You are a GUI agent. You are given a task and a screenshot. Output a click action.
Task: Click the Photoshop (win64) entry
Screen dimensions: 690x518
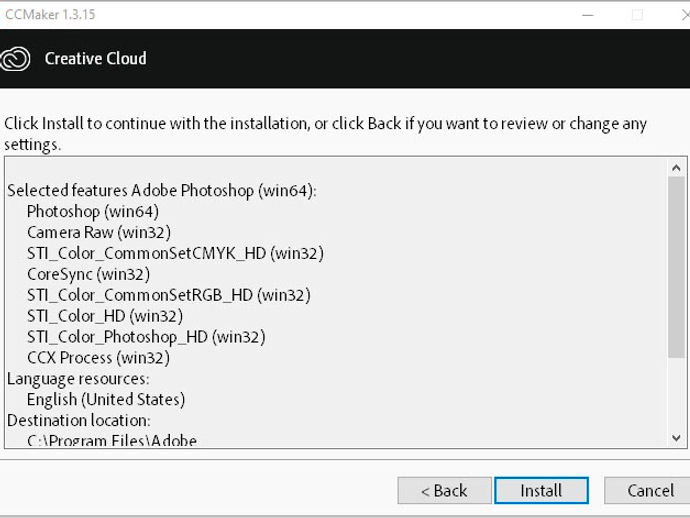[x=93, y=211]
